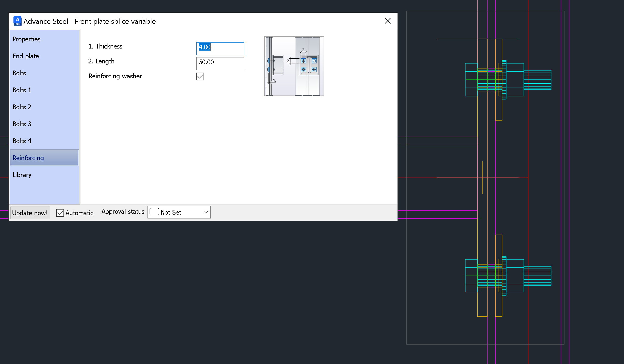Select the Advance Steel application icon
Screen dimensions: 624x364
(x=17, y=21)
